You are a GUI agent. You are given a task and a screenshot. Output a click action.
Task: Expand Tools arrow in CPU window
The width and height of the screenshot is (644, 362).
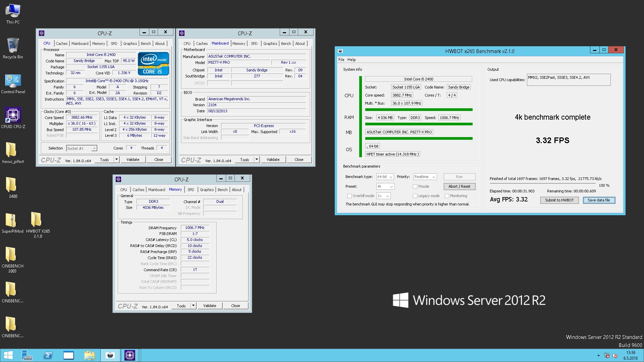pos(116,160)
